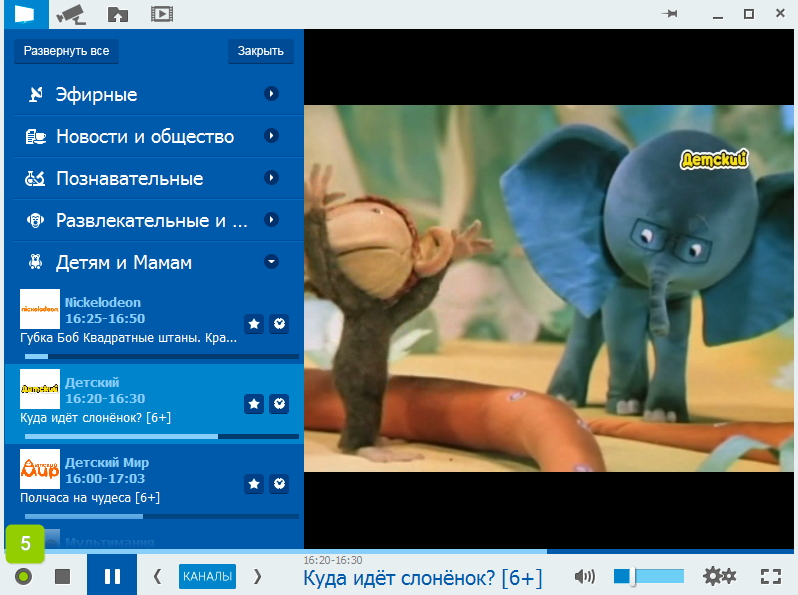Image resolution: width=798 pixels, height=595 pixels.
Task: Add Детский channel to favorites star
Action: [254, 404]
